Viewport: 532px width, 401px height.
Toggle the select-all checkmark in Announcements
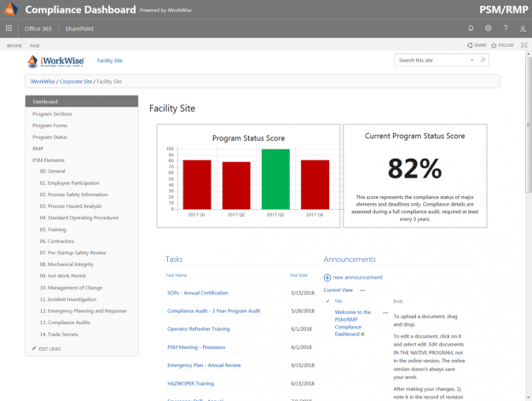(x=327, y=301)
